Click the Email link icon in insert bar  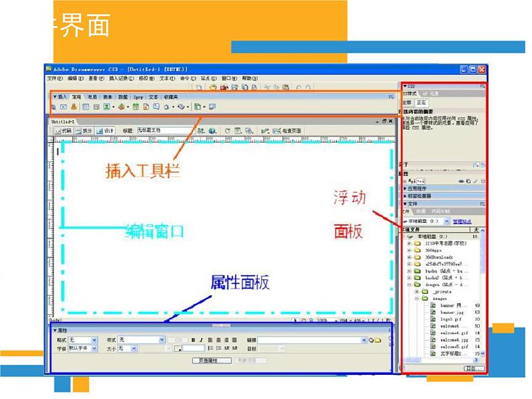tap(64, 107)
